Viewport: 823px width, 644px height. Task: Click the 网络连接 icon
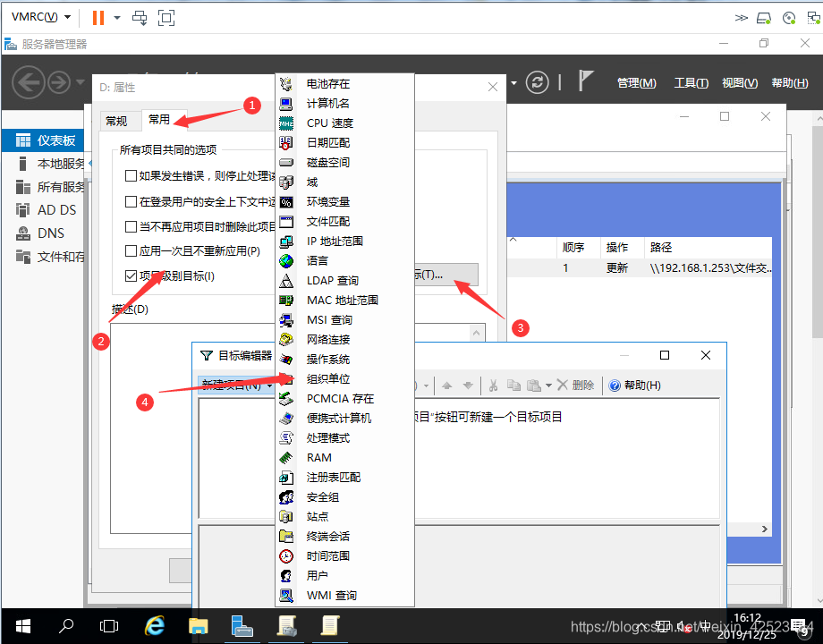click(x=286, y=340)
